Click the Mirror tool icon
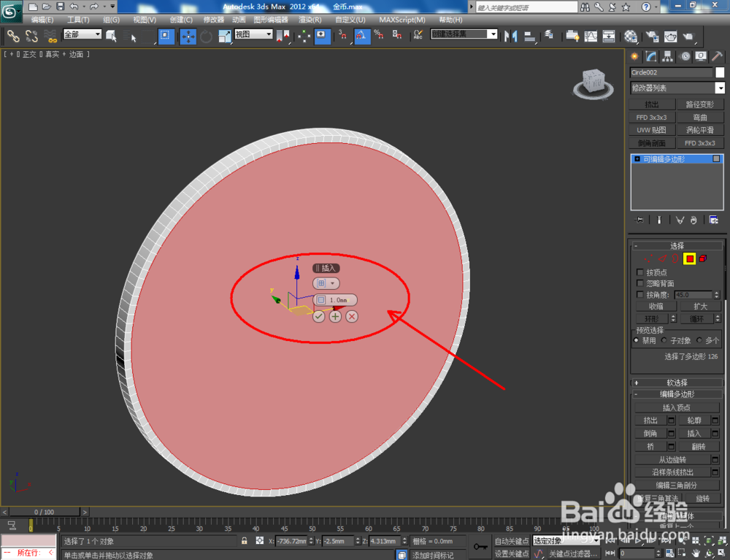Viewport: 730px width, 560px height. click(x=511, y=36)
